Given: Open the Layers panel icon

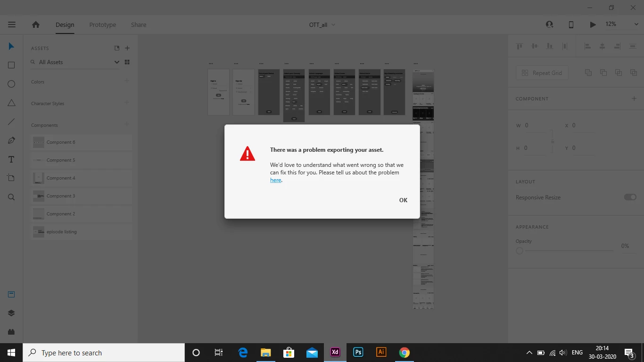Looking at the screenshot, I should [x=11, y=313].
